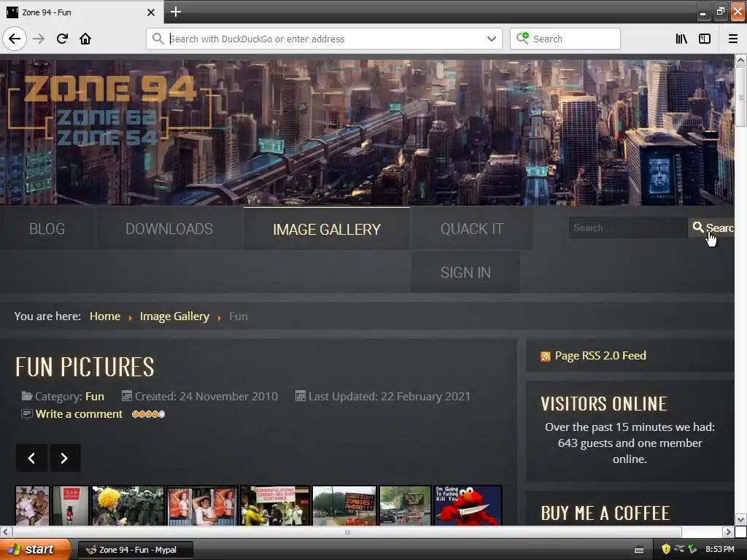Click the taskbar clock showing 8:53 PM
Viewport: 747px width, 560px height.
pyautogui.click(x=719, y=550)
